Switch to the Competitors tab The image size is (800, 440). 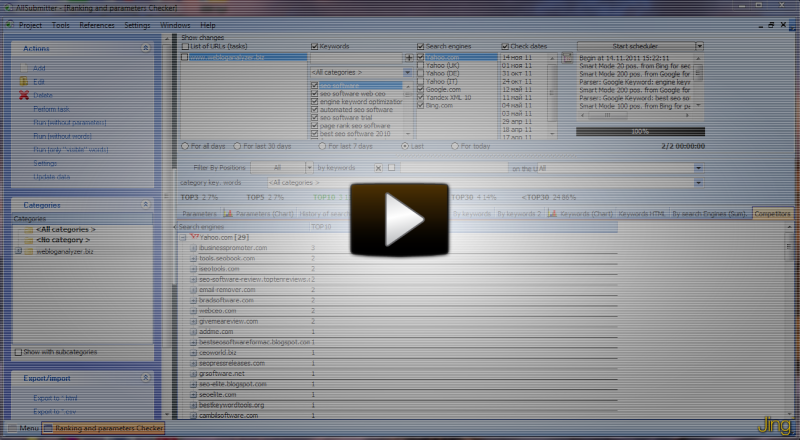(772, 214)
